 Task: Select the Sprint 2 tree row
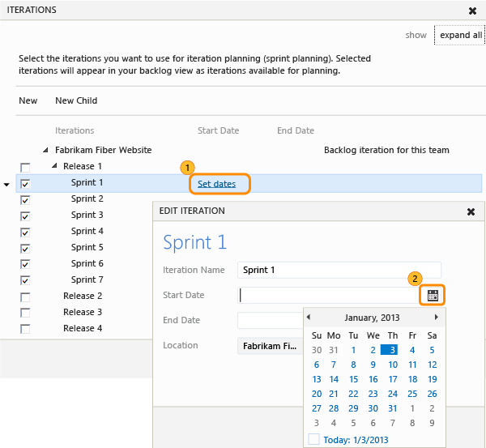(87, 198)
